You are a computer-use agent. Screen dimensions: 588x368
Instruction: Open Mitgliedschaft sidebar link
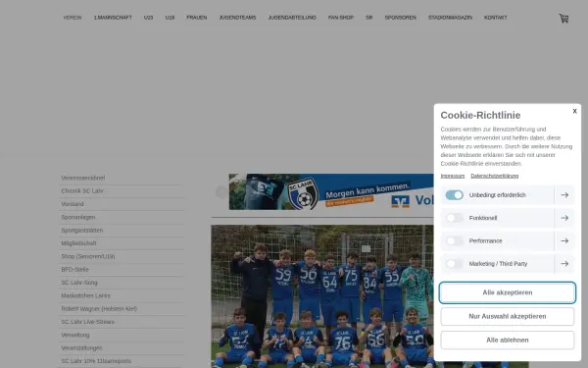(x=78, y=243)
